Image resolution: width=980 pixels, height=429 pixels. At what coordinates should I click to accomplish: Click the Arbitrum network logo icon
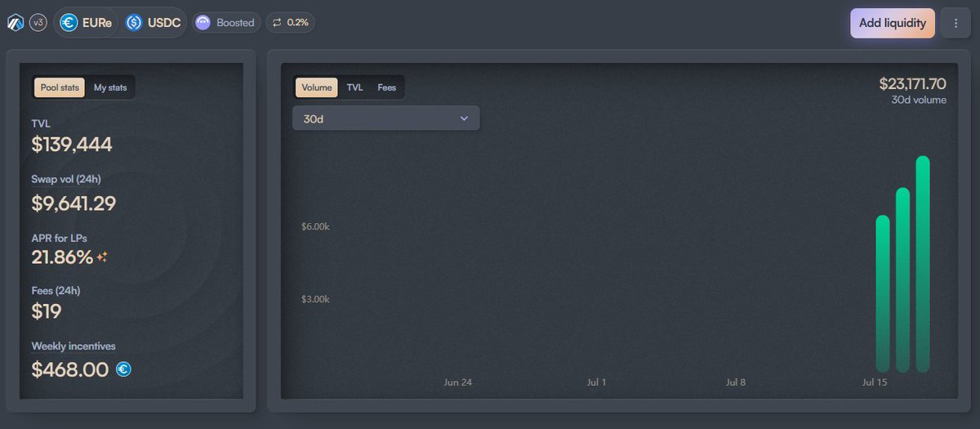pyautogui.click(x=16, y=23)
